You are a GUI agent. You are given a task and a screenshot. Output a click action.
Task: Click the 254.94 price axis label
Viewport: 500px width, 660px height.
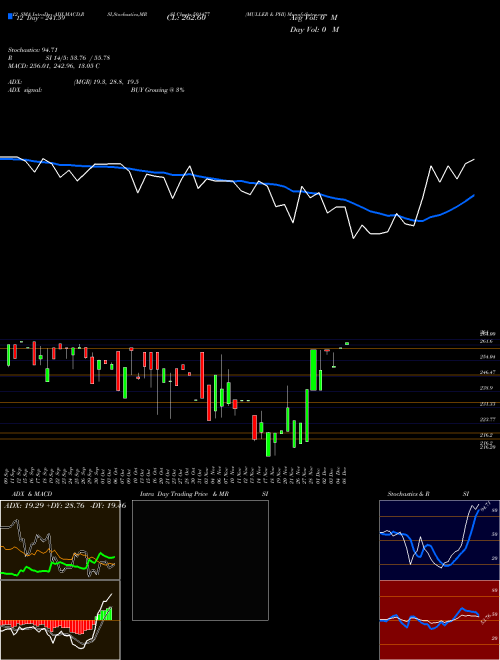[x=487, y=357]
